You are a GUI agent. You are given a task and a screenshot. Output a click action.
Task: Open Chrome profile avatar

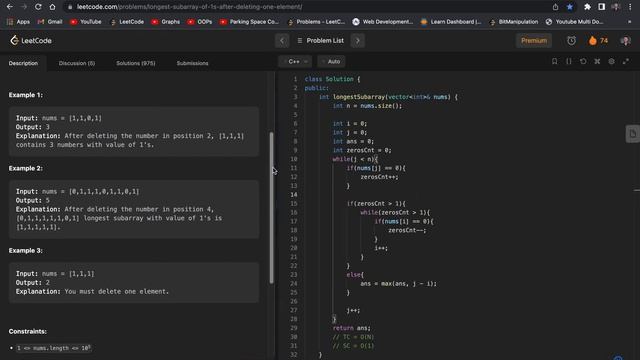click(616, 7)
